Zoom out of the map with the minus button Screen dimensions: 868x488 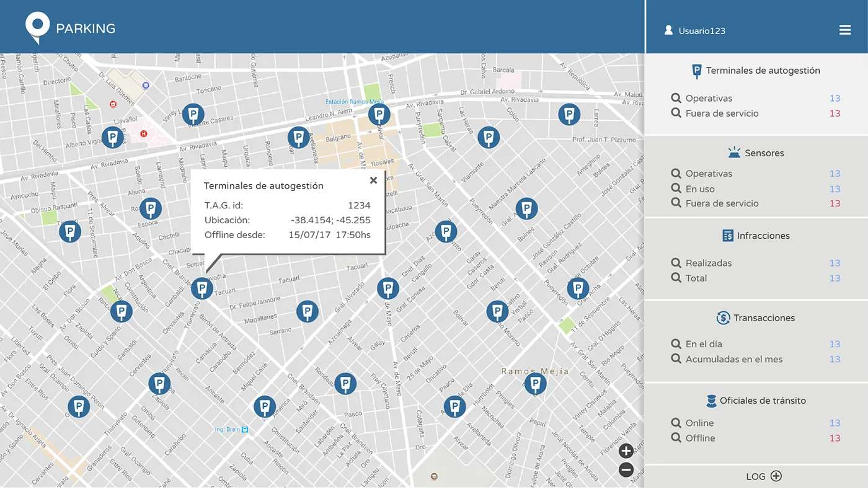(x=626, y=470)
